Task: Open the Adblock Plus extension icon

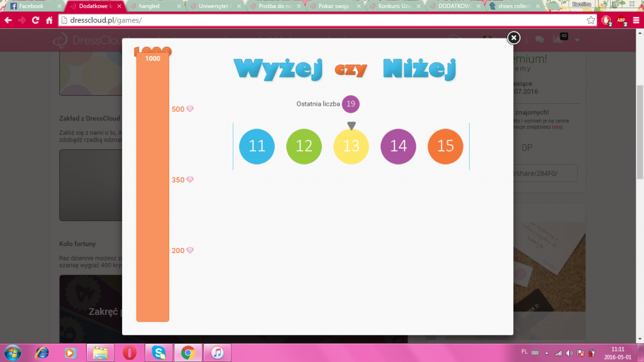Action: click(x=621, y=20)
